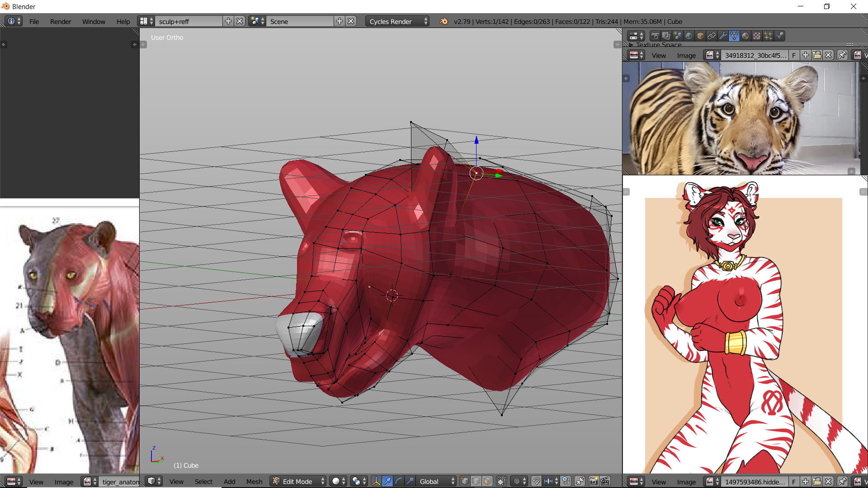Open the Particles properties tab
This screenshot has height=488, width=868.
click(768, 36)
